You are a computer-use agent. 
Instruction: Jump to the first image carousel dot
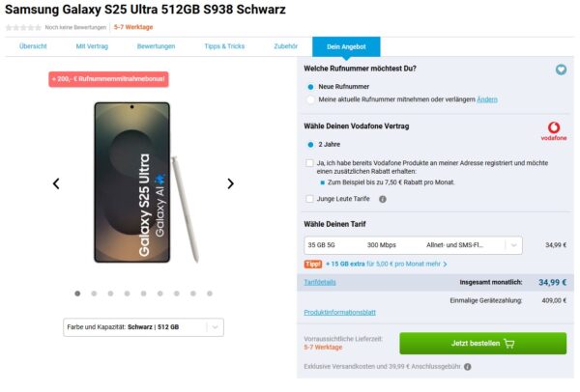tap(76, 293)
